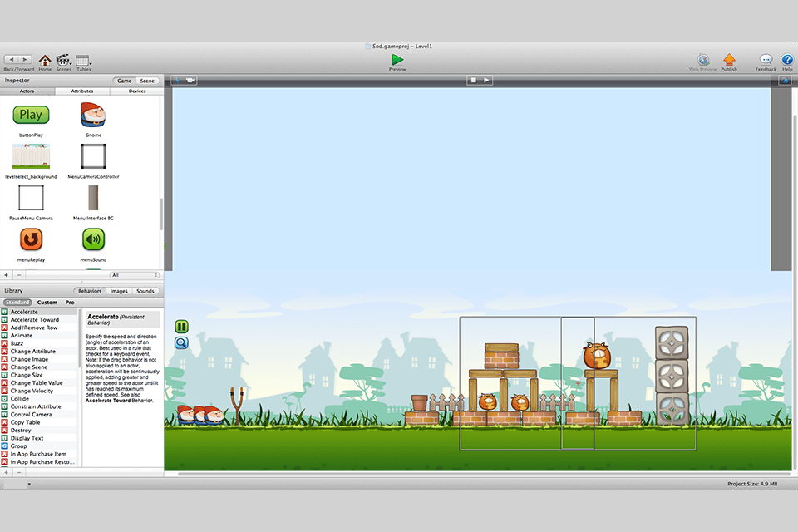Add a new actor with plus button
The width and height of the screenshot is (798, 532).
coord(7,274)
